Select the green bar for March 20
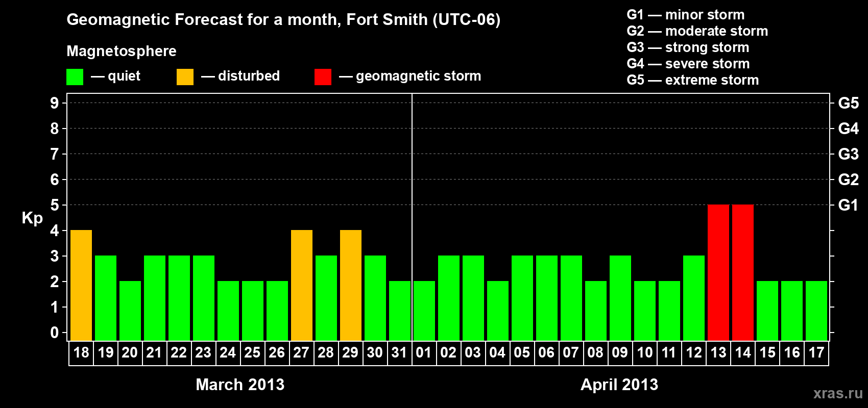The height and width of the screenshot is (408, 868). [x=130, y=311]
